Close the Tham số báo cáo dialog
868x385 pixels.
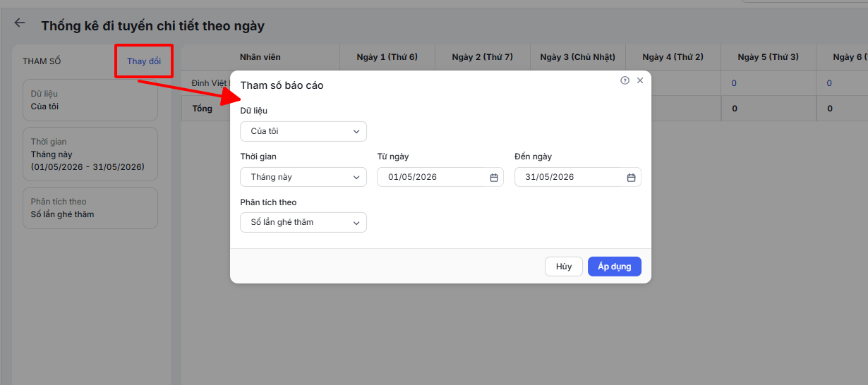click(640, 80)
